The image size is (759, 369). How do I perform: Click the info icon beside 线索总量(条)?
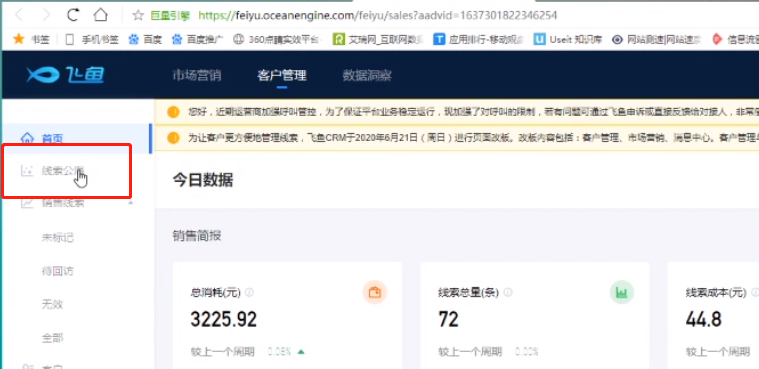(x=508, y=292)
